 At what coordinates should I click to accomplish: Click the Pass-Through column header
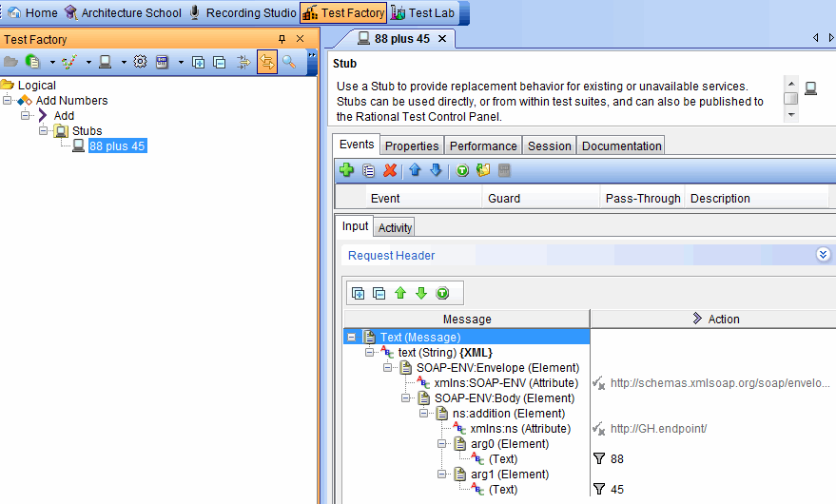click(643, 199)
